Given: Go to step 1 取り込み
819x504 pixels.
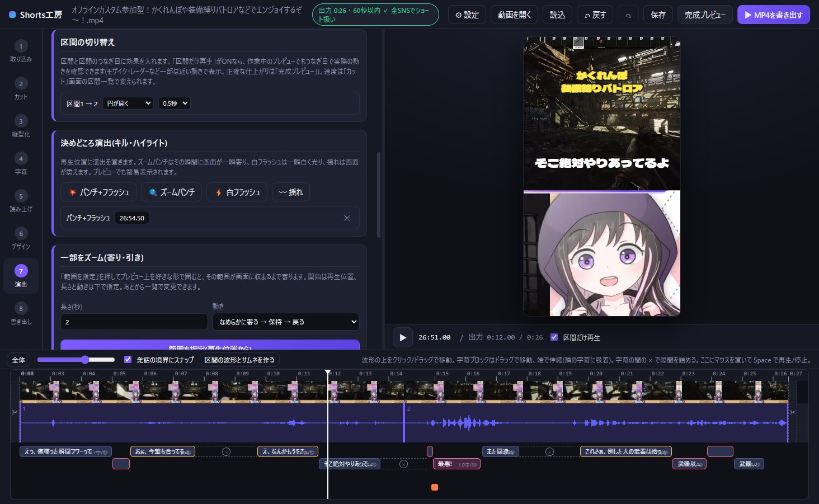Looking at the screenshot, I should (21, 51).
